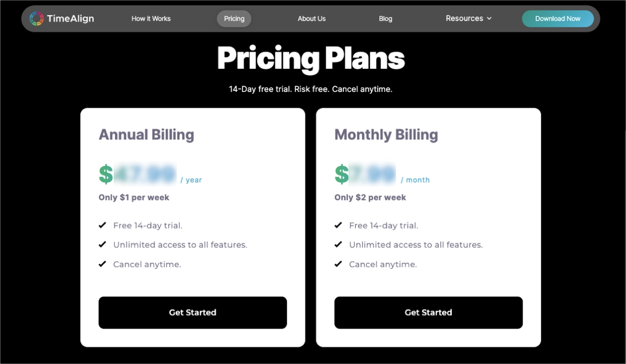Image resolution: width=626 pixels, height=364 pixels.
Task: Click checkmark beside Annual plan's free trial
Action: click(x=102, y=225)
